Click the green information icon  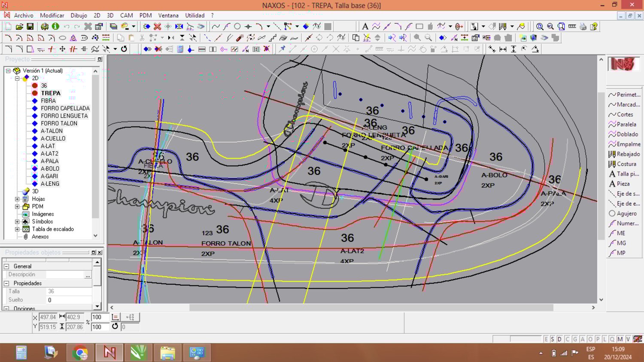point(55,27)
